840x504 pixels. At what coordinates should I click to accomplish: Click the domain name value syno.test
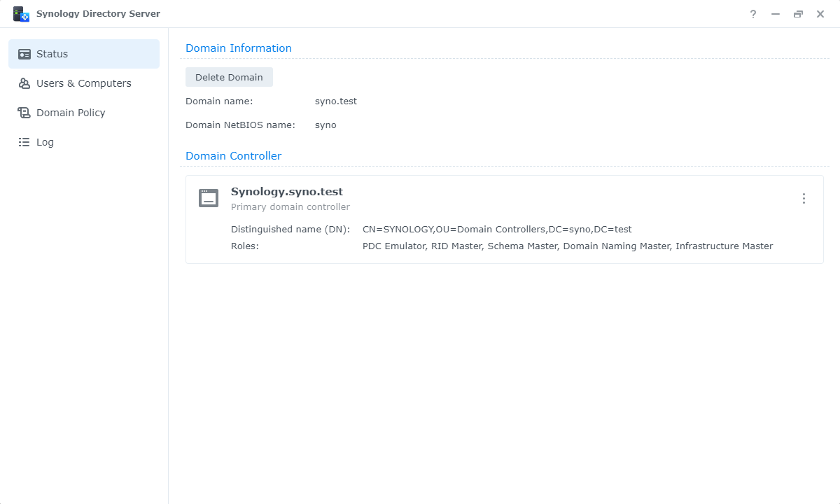(x=336, y=101)
